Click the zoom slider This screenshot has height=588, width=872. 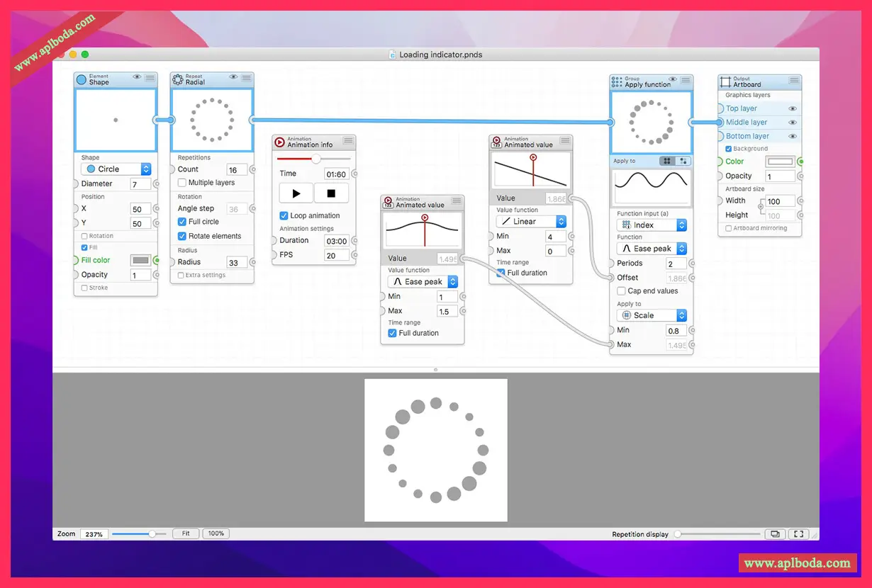coord(140,533)
